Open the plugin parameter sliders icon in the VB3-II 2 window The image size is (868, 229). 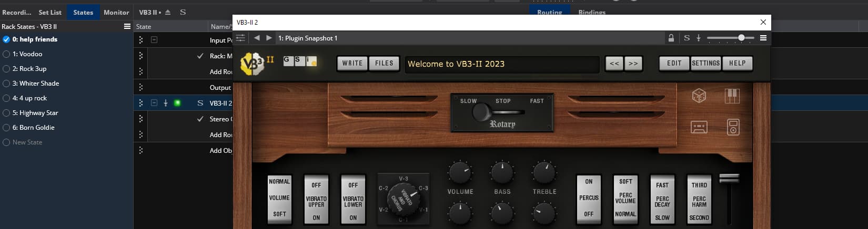(240, 38)
